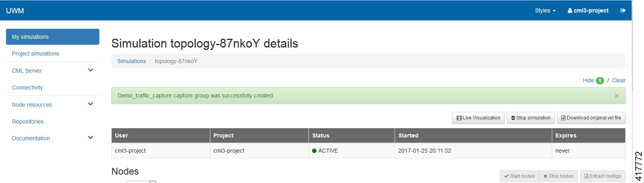644x183 pixels.
Task: Dismiss the green success alert
Action: pyautogui.click(x=616, y=96)
